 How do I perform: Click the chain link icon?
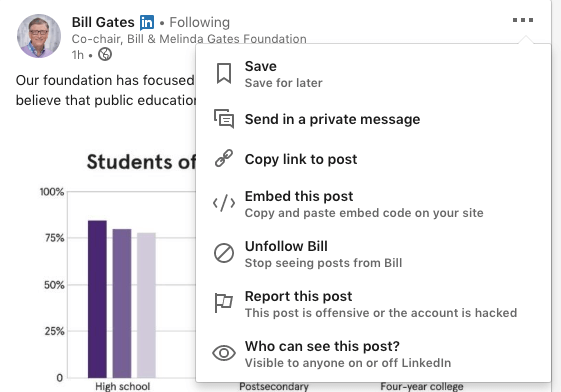click(224, 158)
